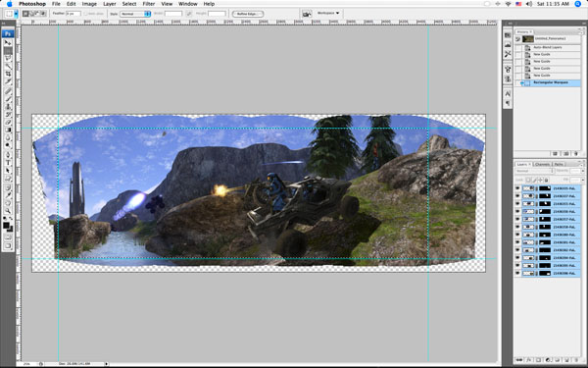Select the Eyedropper tool
Image resolution: width=588 pixels, height=368 pixels.
coord(8,195)
